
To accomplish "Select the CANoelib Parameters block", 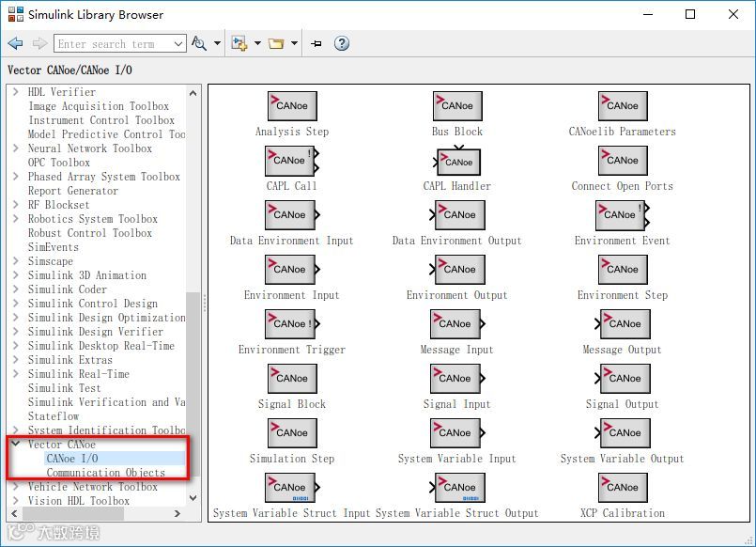I will pos(623,105).
